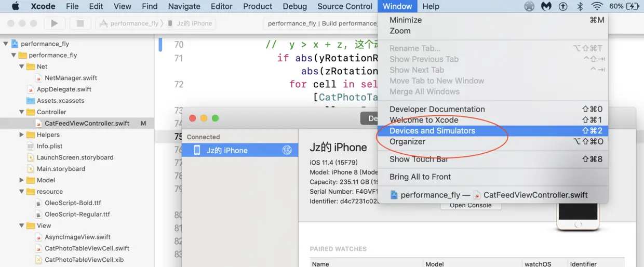Image resolution: width=644 pixels, height=267 pixels.
Task: Collapse the Controller folder
Action: (x=21, y=112)
